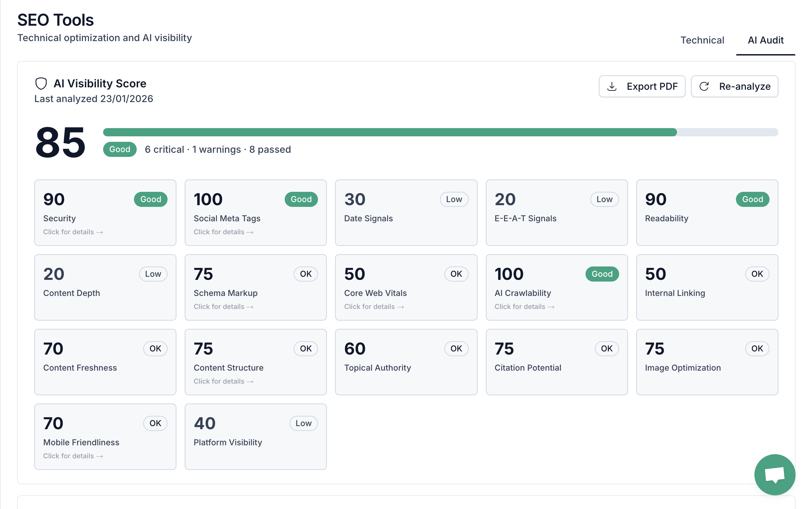Expand Schema Markup details
Screen dimensions: 812x509
tap(223, 307)
